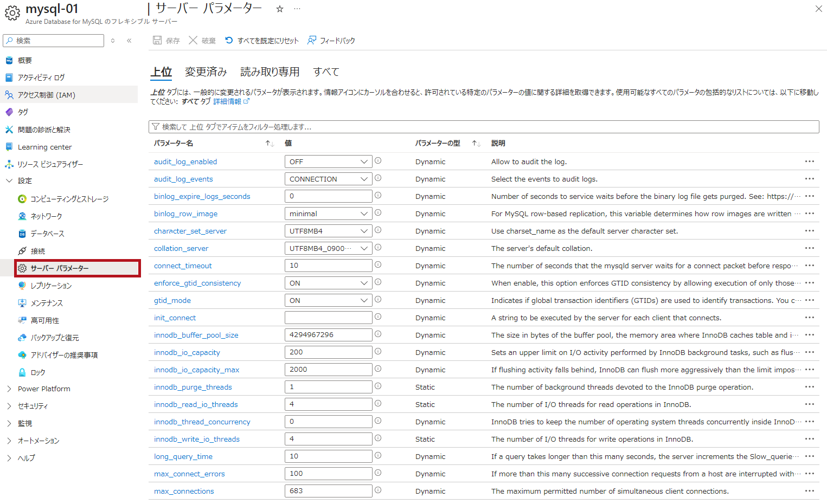The height and width of the screenshot is (504, 827).
Task: Click the Save disk icon in the toolbar
Action: tap(157, 40)
